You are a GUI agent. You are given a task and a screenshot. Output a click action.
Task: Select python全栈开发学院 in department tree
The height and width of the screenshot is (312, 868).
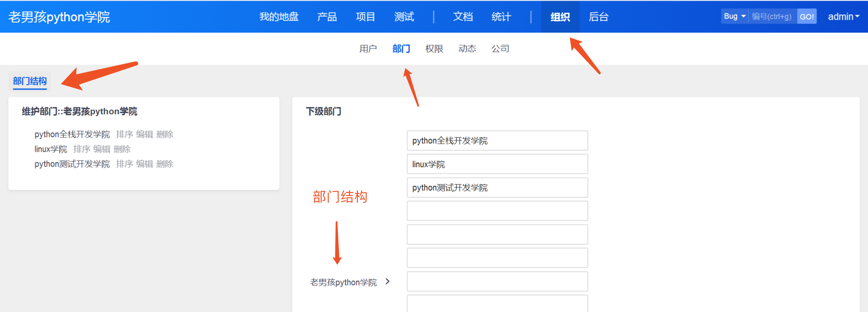[72, 134]
